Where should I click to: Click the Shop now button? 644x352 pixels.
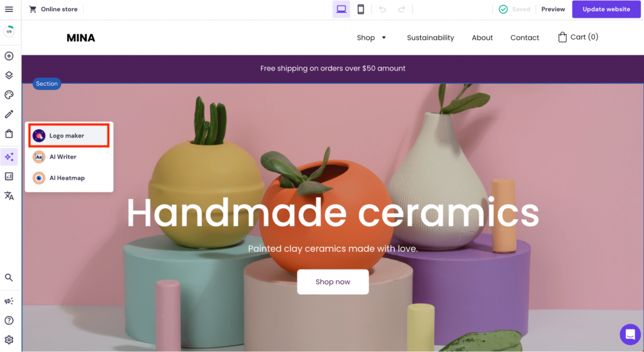[x=333, y=281]
